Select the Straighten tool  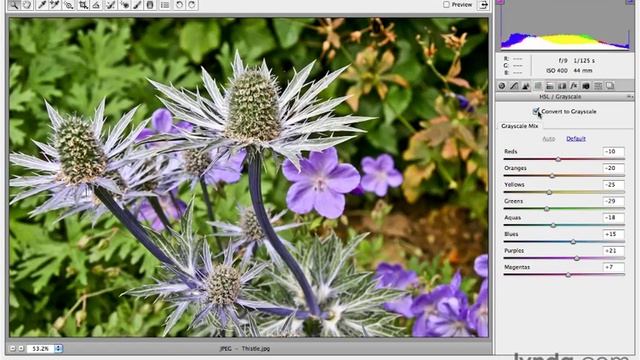tap(96, 5)
